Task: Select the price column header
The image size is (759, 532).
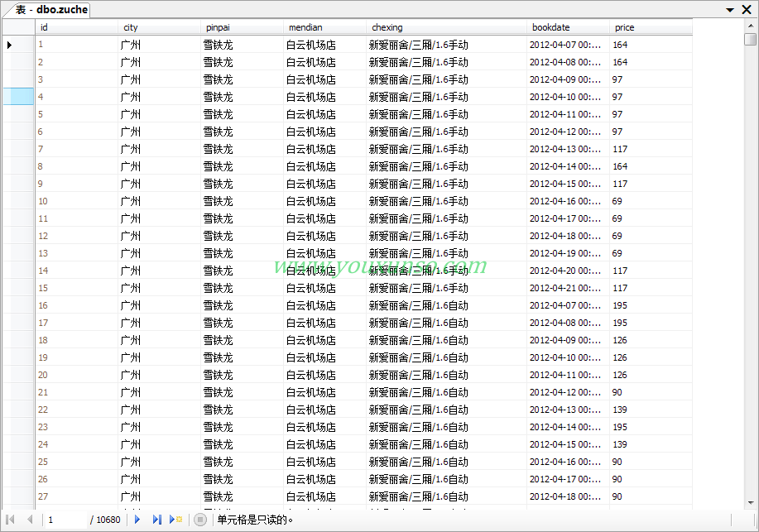Action: (649, 27)
